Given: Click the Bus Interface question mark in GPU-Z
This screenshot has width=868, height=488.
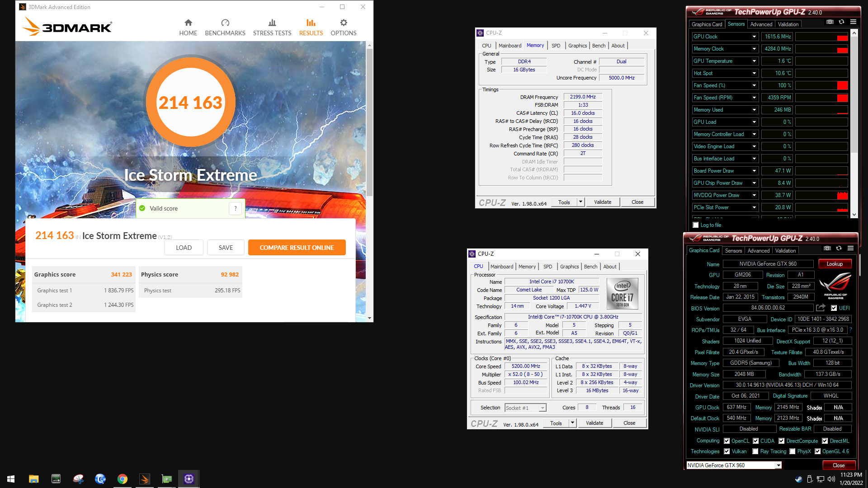Looking at the screenshot, I should click(850, 330).
